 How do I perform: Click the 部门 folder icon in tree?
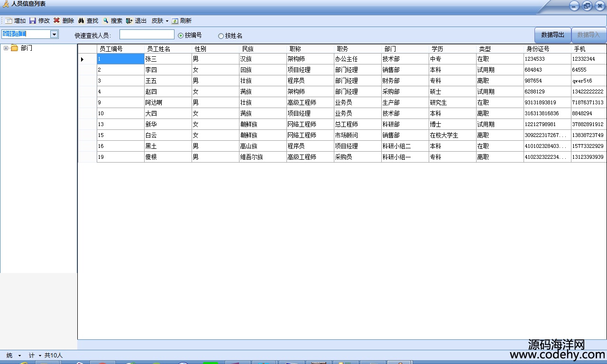(x=14, y=48)
